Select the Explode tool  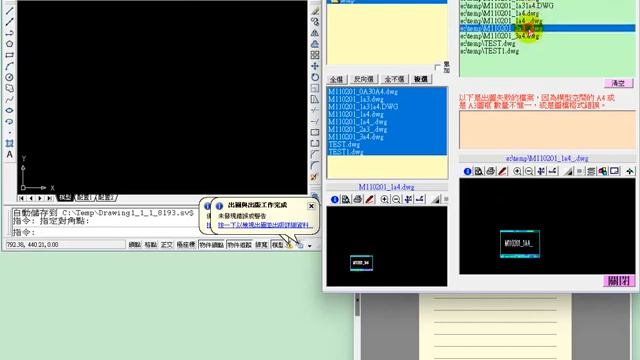[x=314, y=177]
